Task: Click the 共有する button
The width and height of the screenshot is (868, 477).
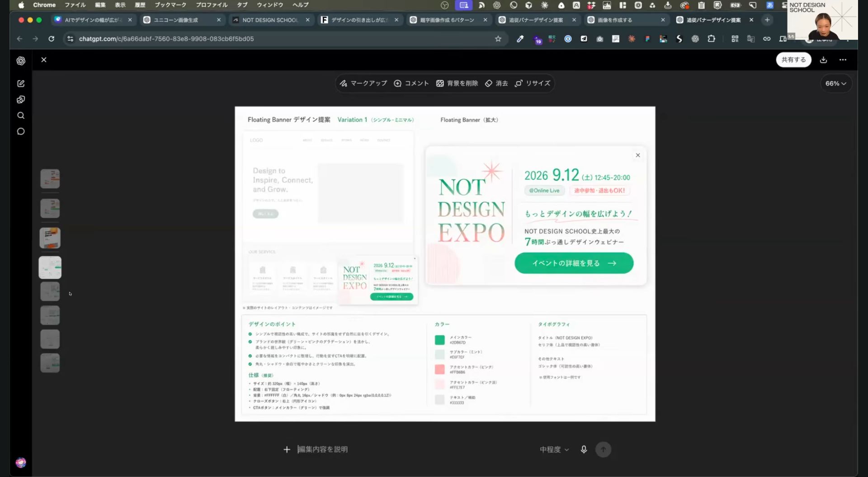Action: 793,60
